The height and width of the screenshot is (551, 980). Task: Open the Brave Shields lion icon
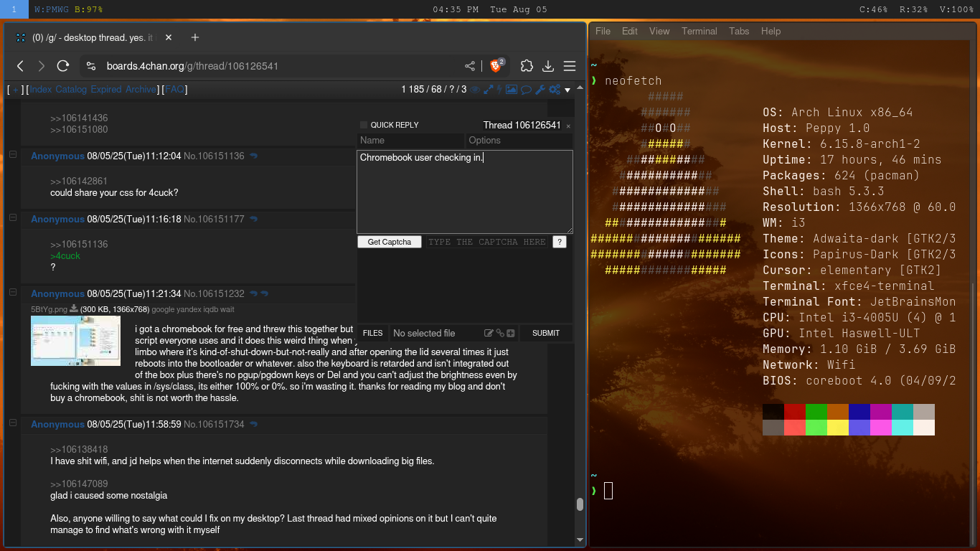496,66
